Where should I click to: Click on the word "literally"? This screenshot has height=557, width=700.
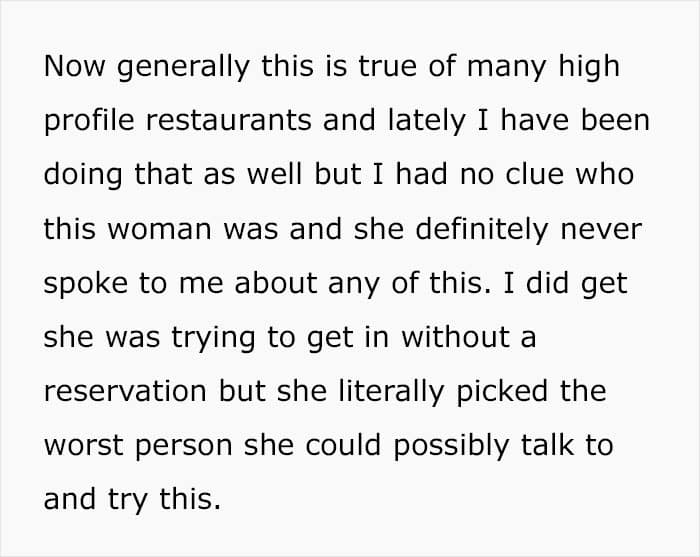click(391, 392)
